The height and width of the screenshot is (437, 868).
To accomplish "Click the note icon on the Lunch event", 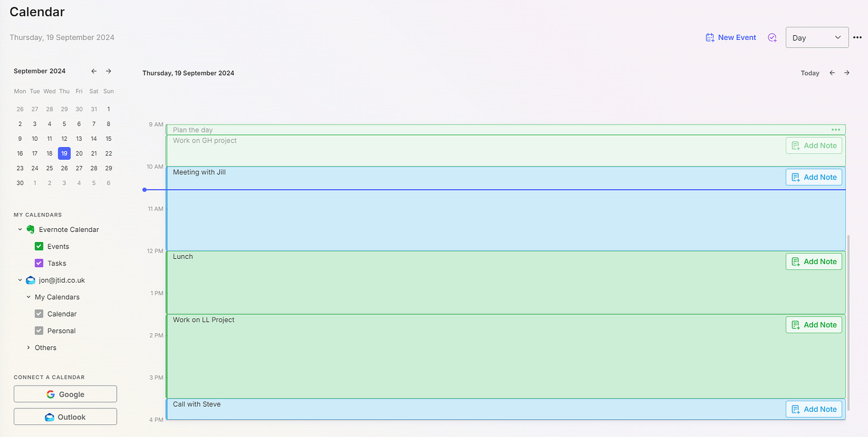I will (x=795, y=262).
